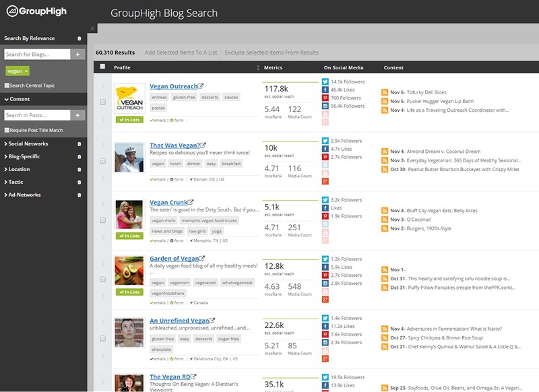The image size is (539, 392).
Task: Clear Social Networks filter trash icon
Action: tap(80, 144)
